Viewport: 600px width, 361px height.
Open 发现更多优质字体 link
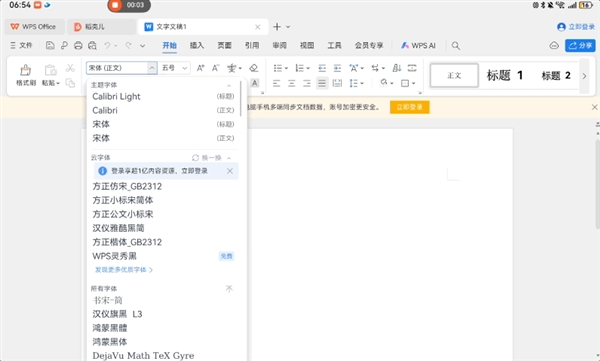(x=124, y=270)
